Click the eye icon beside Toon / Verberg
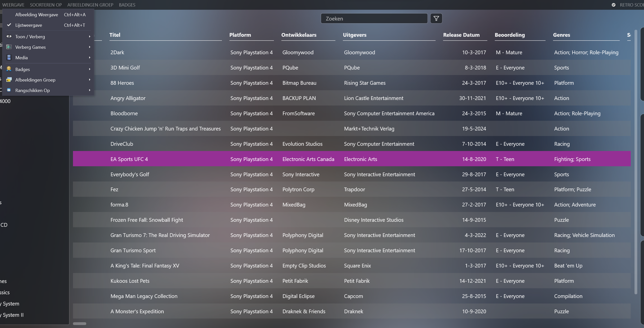The image size is (644, 328). click(9, 36)
